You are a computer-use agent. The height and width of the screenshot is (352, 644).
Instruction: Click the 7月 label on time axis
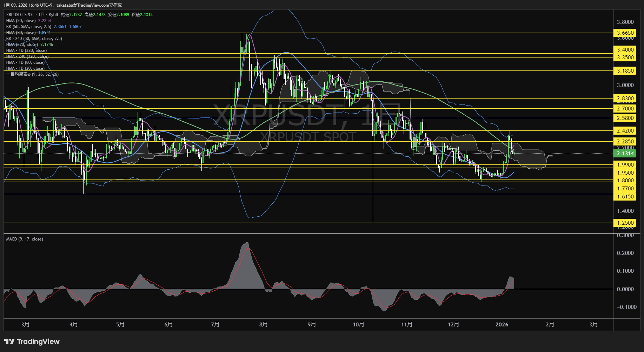(215, 325)
